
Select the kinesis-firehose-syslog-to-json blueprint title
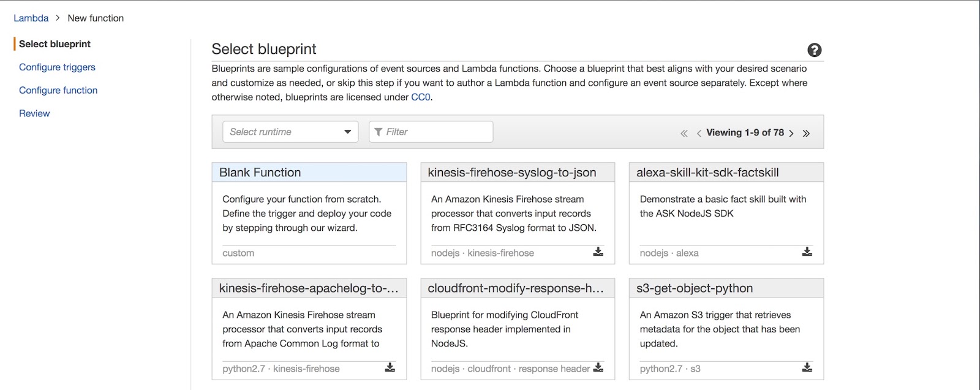[512, 173]
